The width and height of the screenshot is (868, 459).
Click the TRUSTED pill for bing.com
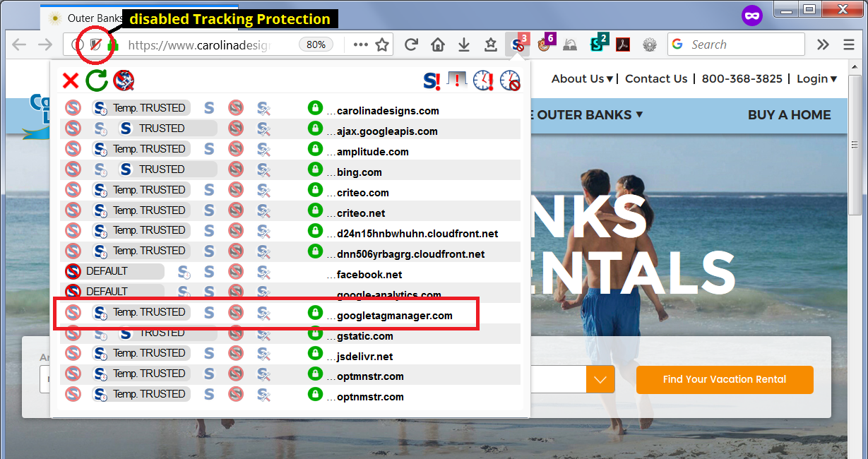(168, 169)
